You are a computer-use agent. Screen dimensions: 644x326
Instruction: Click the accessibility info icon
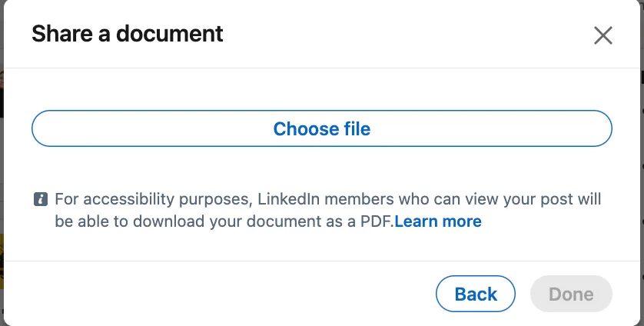click(41, 199)
